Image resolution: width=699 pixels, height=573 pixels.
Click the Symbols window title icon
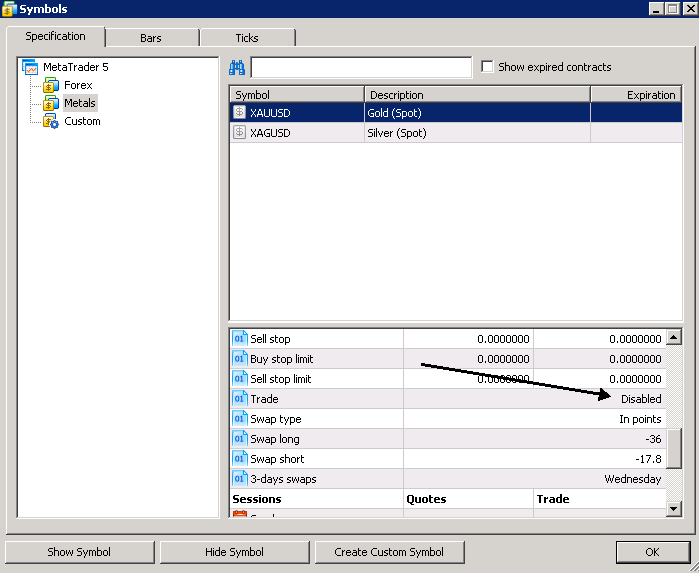point(9,9)
